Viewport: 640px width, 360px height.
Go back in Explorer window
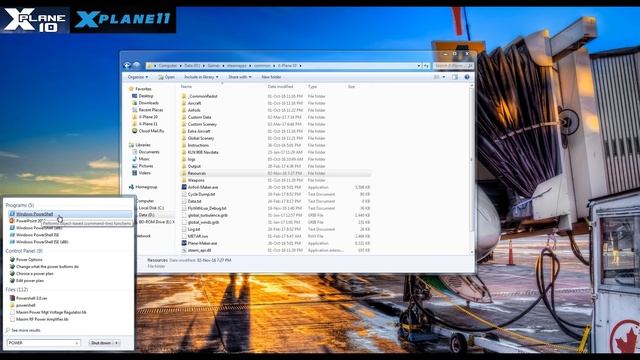pos(127,65)
